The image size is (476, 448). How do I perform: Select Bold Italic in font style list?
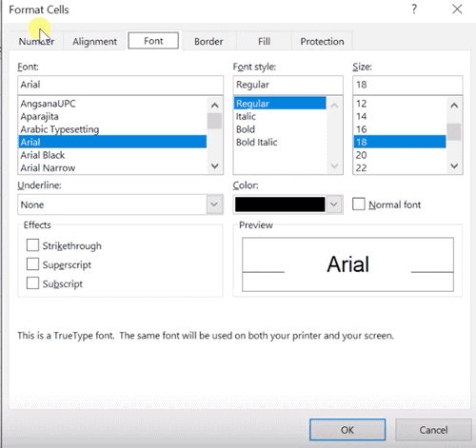256,142
